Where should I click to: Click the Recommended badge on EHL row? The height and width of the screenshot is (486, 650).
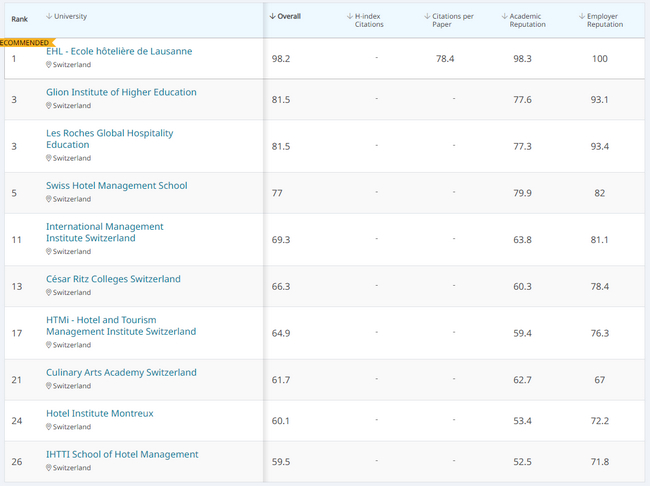point(27,43)
